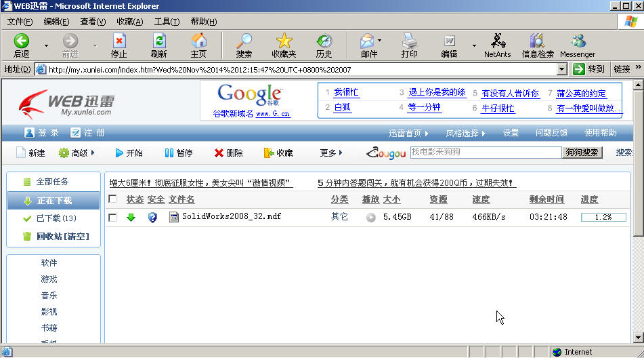Open 使用帮助 help link
Image resolution: width=644 pixels, height=358 pixels.
[601, 133]
